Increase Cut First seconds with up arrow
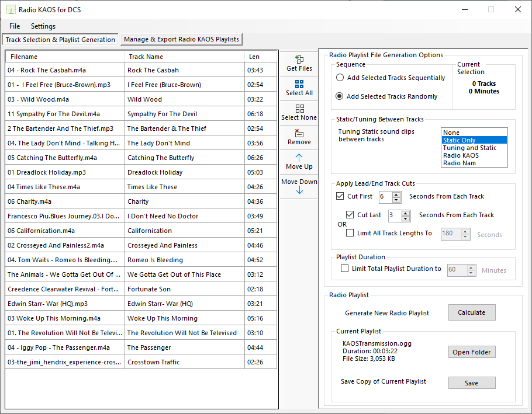532x414 pixels. click(396, 194)
